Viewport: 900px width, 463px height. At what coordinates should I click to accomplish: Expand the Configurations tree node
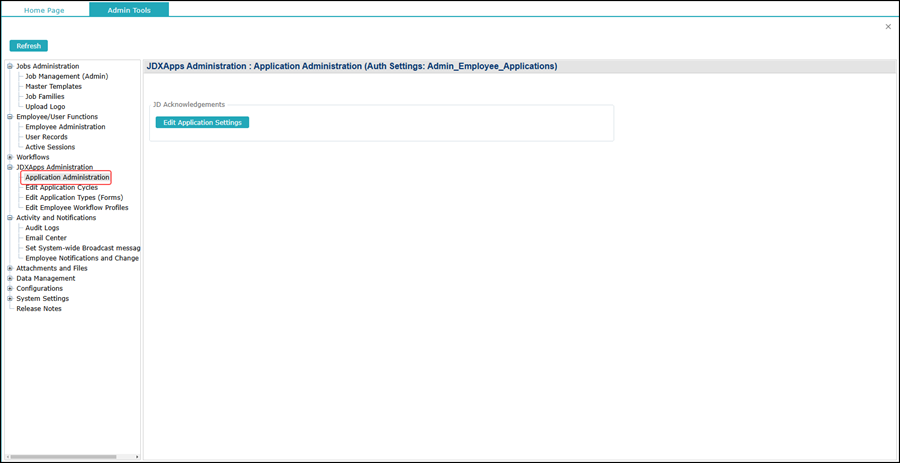tap(10, 289)
